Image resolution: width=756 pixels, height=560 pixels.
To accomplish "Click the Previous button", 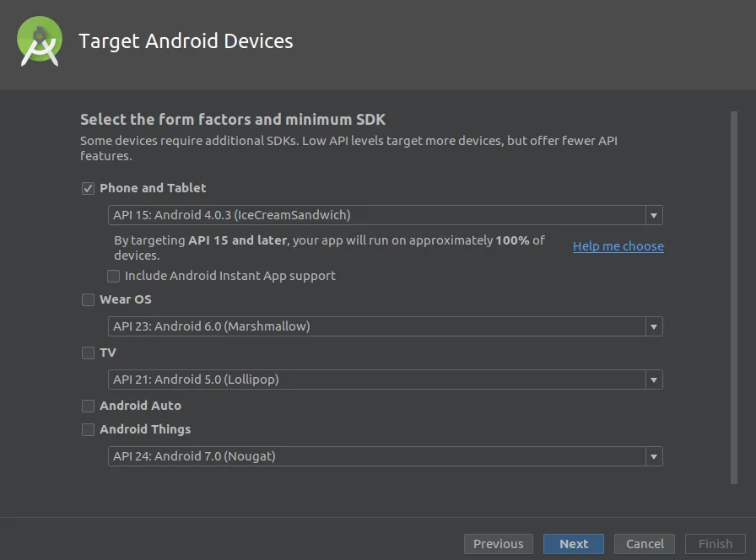I will point(498,544).
